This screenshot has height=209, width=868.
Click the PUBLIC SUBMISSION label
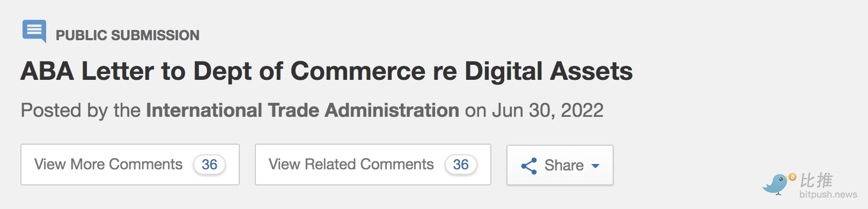pyautogui.click(x=128, y=35)
